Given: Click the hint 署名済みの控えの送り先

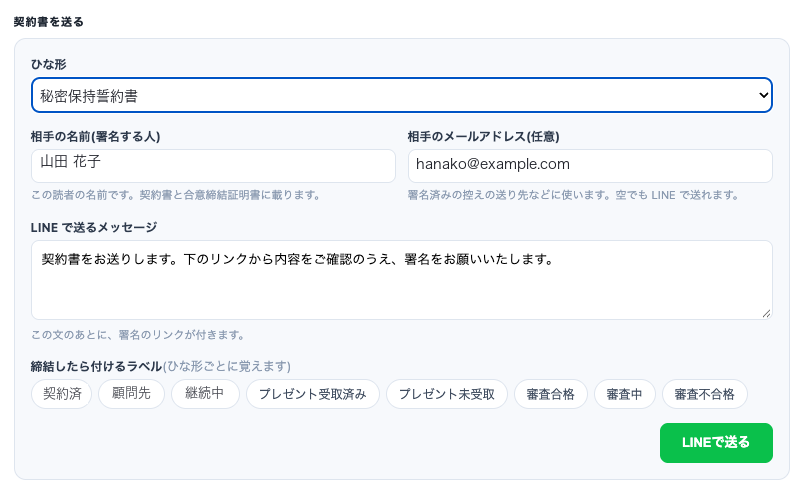Looking at the screenshot, I should click(x=573, y=195).
